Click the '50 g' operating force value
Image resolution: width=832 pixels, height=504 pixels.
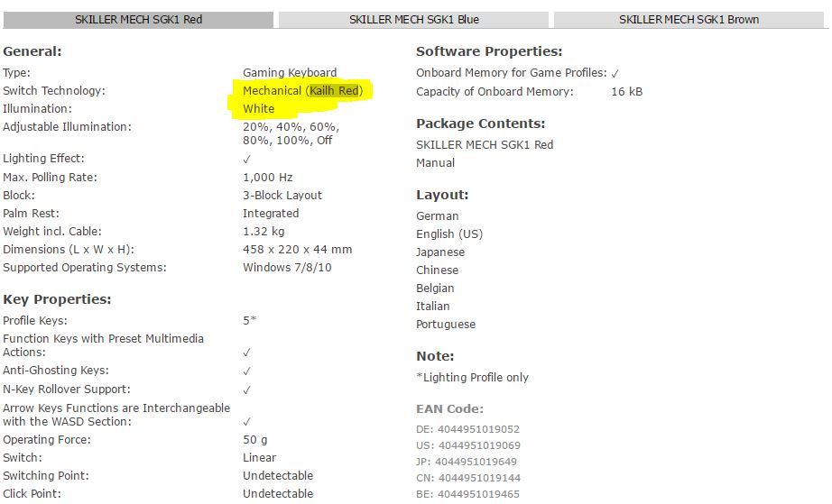pos(255,440)
